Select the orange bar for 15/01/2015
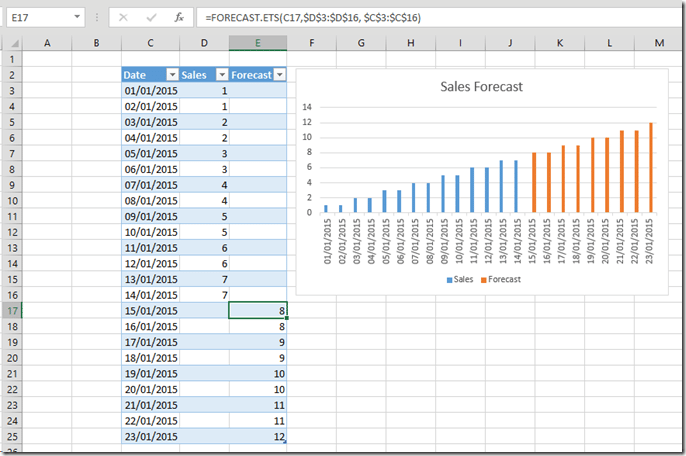686x456 pixels. pyautogui.click(x=534, y=182)
